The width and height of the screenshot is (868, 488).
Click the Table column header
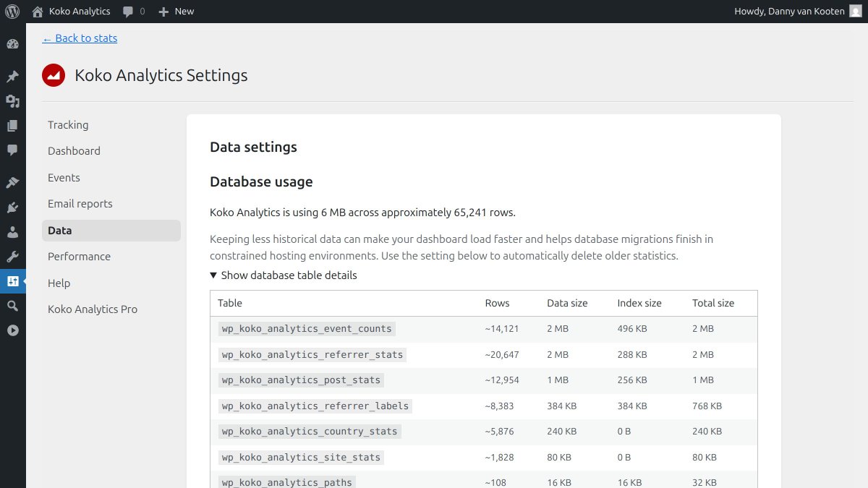pos(230,304)
